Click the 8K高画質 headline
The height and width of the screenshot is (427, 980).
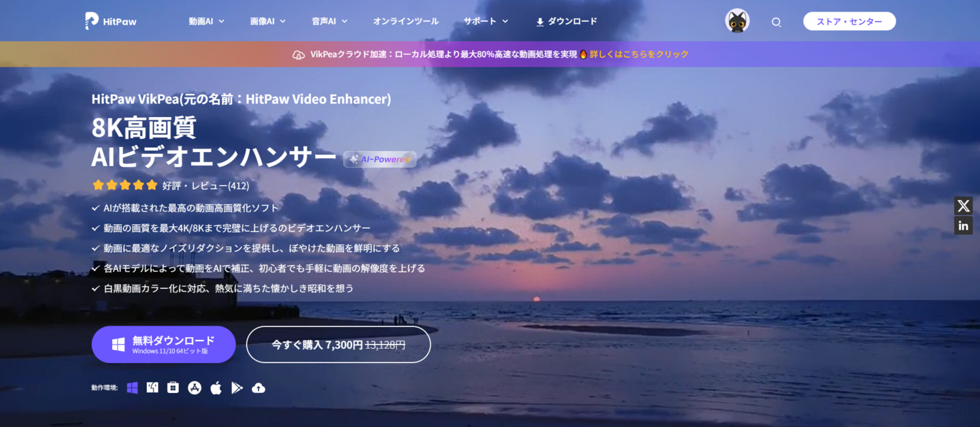tap(144, 128)
